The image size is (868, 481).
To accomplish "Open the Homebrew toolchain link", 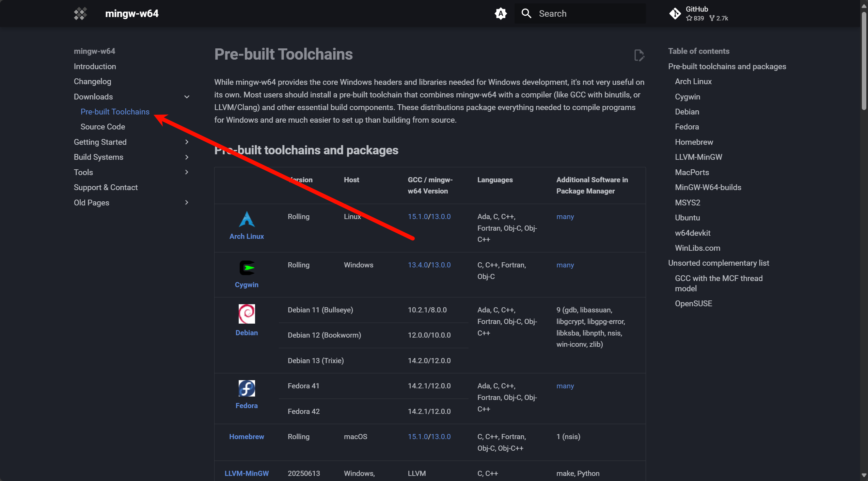I will 247,437.
